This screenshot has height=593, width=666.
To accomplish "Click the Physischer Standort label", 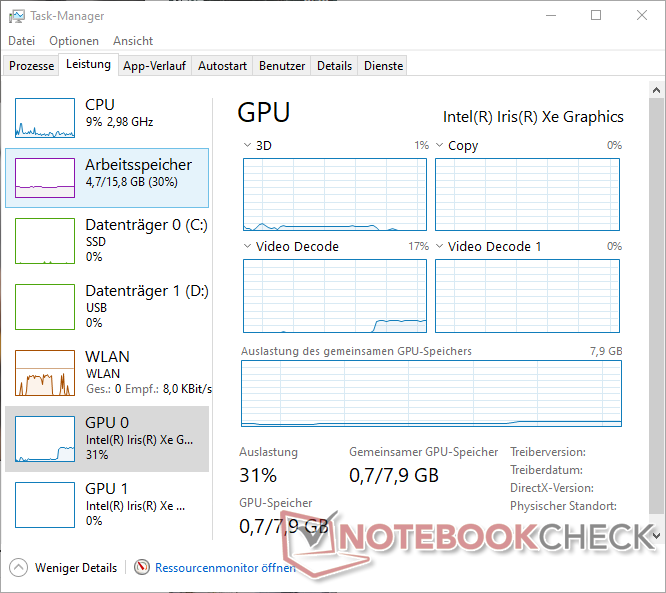I will coord(563,506).
